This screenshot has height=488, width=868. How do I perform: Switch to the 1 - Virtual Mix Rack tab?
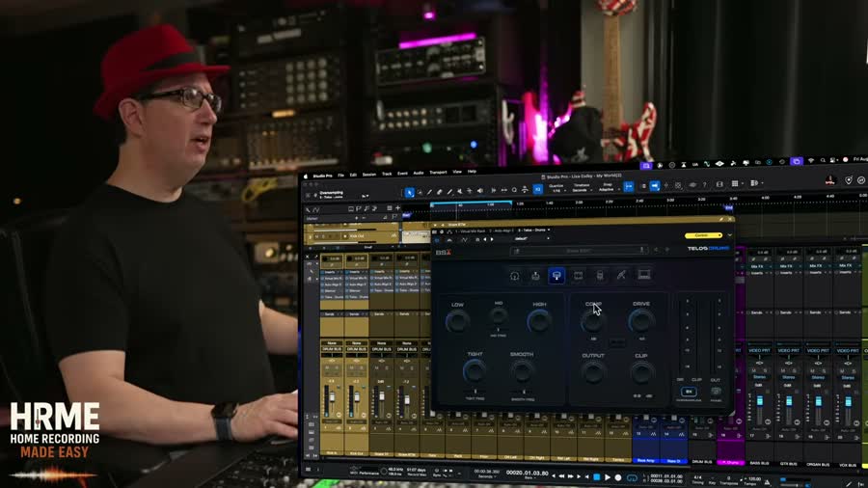point(470,230)
